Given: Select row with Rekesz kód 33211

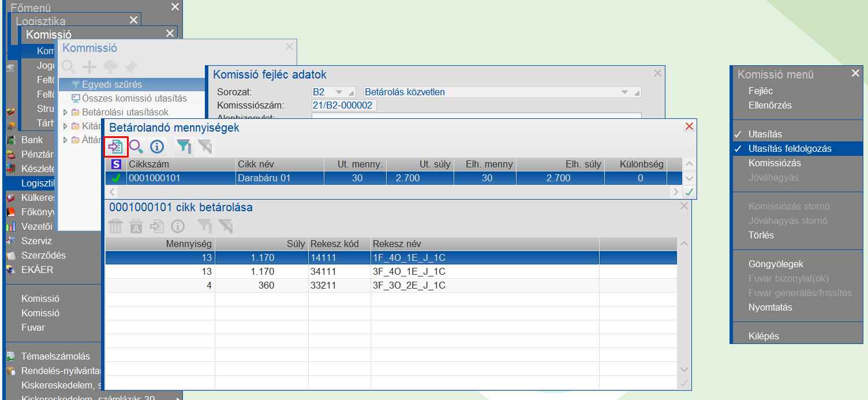Looking at the screenshot, I should tap(391, 285).
